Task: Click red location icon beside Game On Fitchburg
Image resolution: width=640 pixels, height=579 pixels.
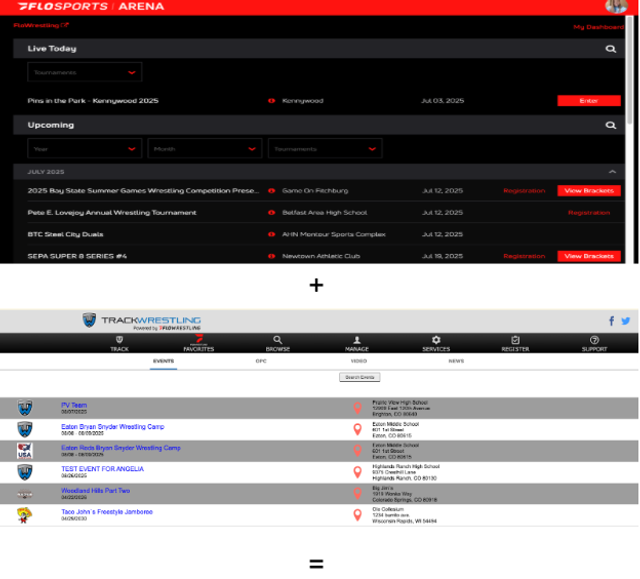Action: click(x=271, y=191)
